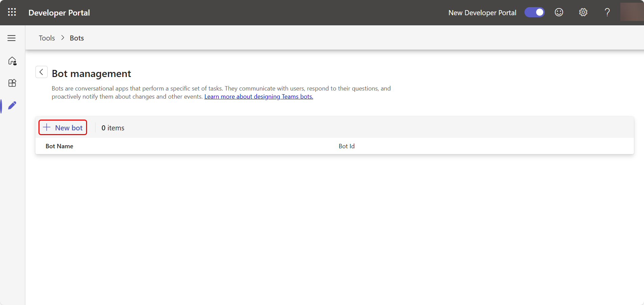Open the app launcher waffle menu
Screen dimensions: 644x305
click(x=12, y=12)
